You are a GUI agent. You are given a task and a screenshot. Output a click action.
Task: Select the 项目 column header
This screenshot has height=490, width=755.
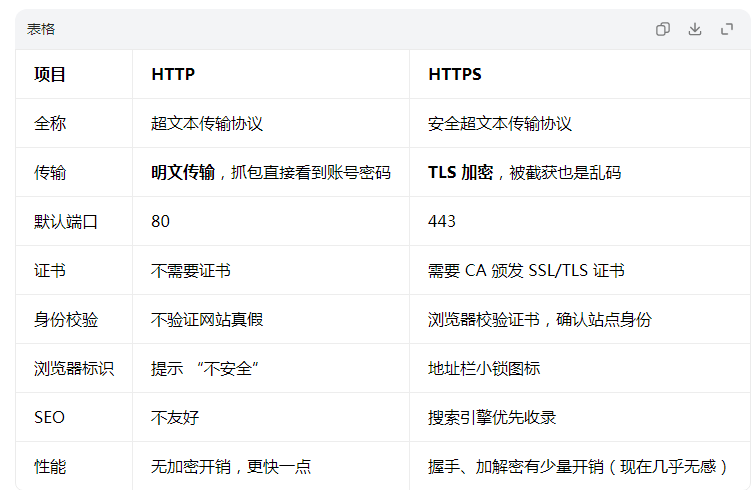(50, 75)
